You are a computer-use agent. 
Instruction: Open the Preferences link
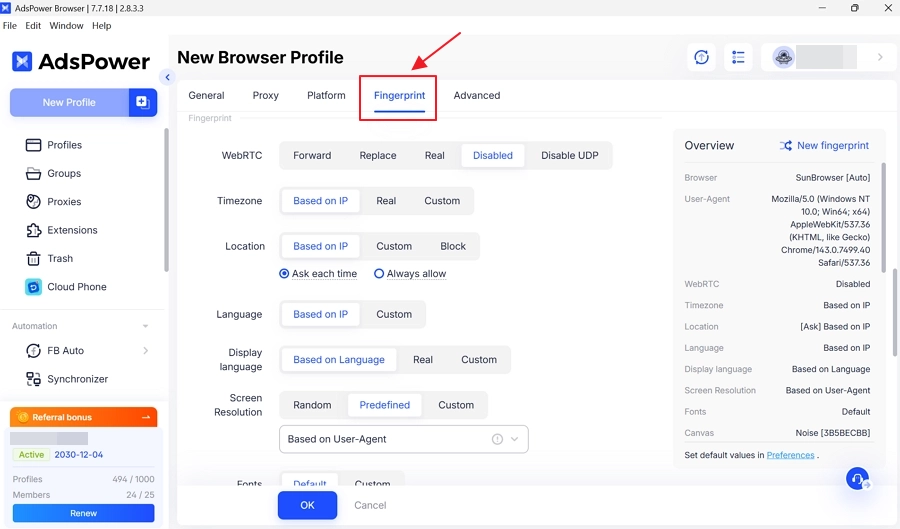pyautogui.click(x=790, y=455)
